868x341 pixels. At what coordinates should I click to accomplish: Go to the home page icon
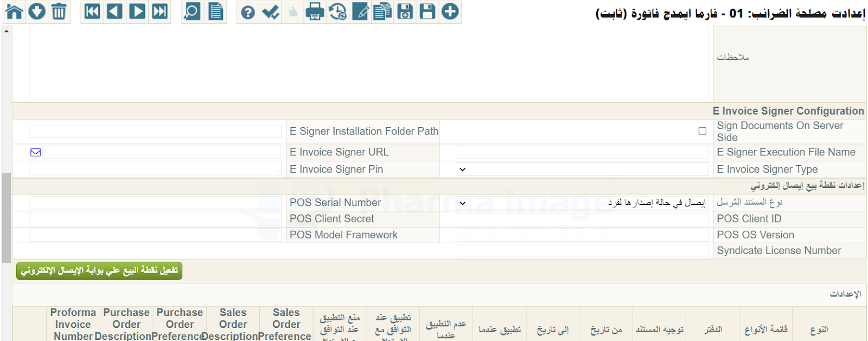point(14,11)
